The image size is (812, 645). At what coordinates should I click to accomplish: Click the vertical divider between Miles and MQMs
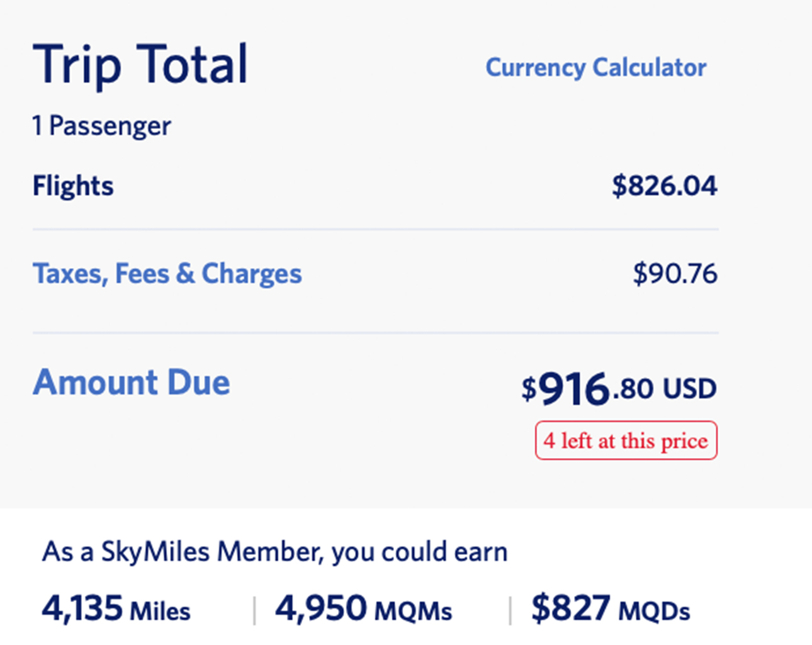click(x=254, y=610)
